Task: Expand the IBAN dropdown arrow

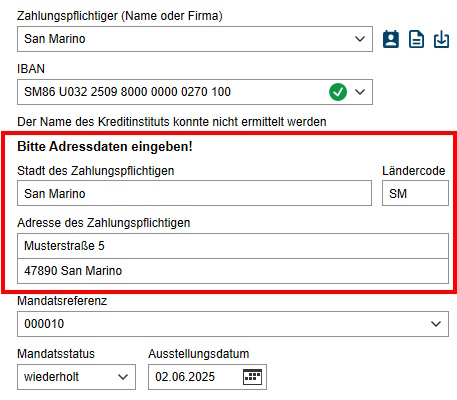Action: (x=360, y=92)
